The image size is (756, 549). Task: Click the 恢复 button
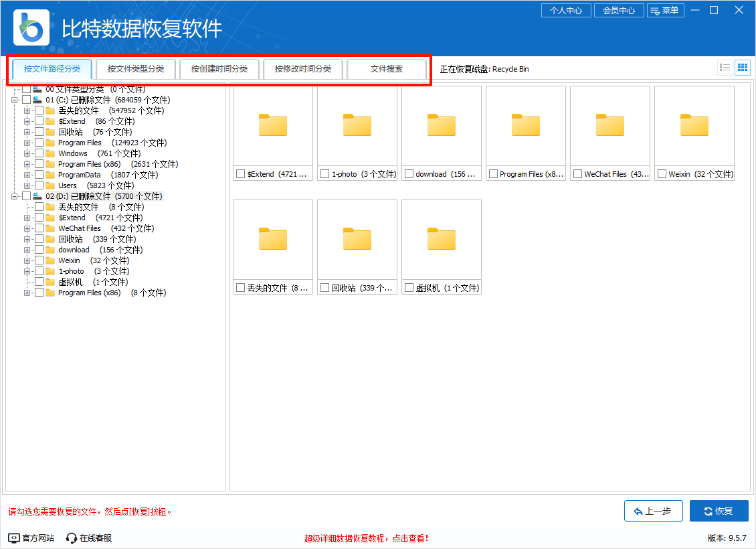(719, 511)
